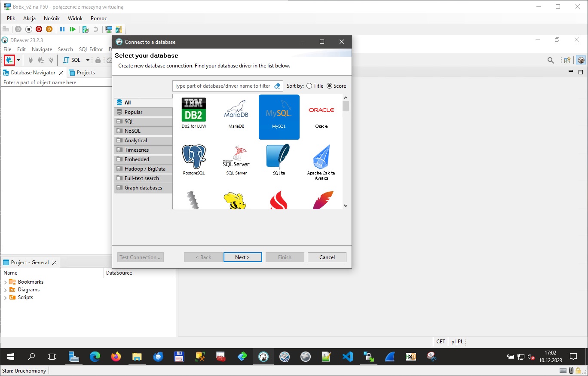Open the Navigate menu
This screenshot has width=588, height=376.
point(42,49)
